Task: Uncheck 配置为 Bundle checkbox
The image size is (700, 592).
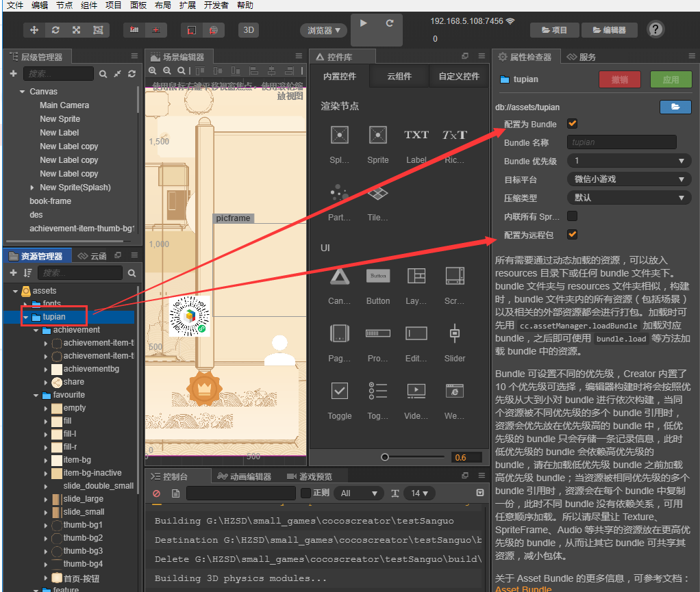Action: point(572,124)
